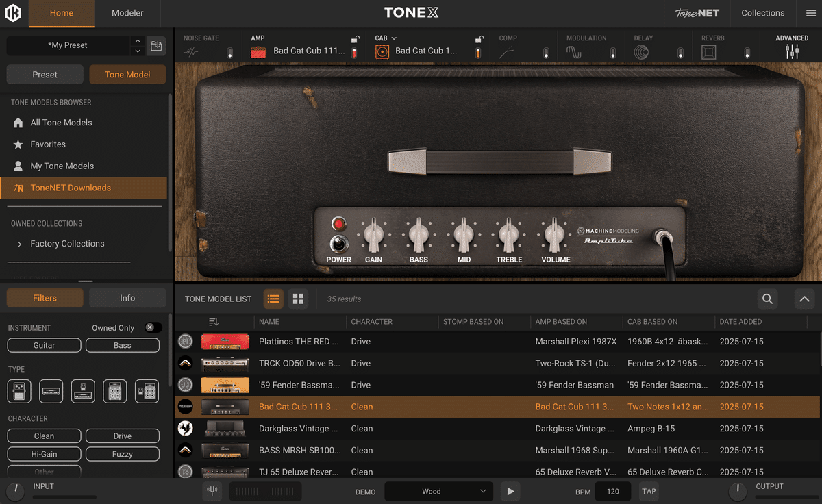Select the Guitar instrument filter
Viewport: 822px width, 504px height.
pyautogui.click(x=45, y=346)
